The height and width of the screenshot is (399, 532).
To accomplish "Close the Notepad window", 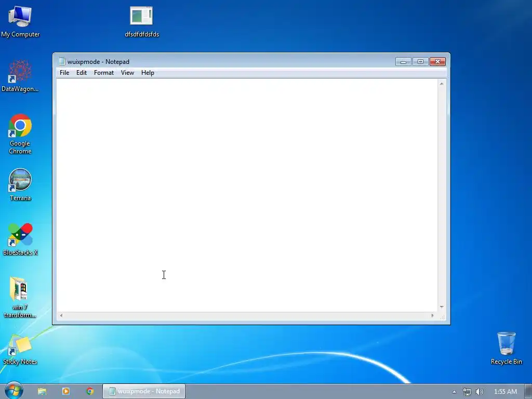I will tap(437, 62).
